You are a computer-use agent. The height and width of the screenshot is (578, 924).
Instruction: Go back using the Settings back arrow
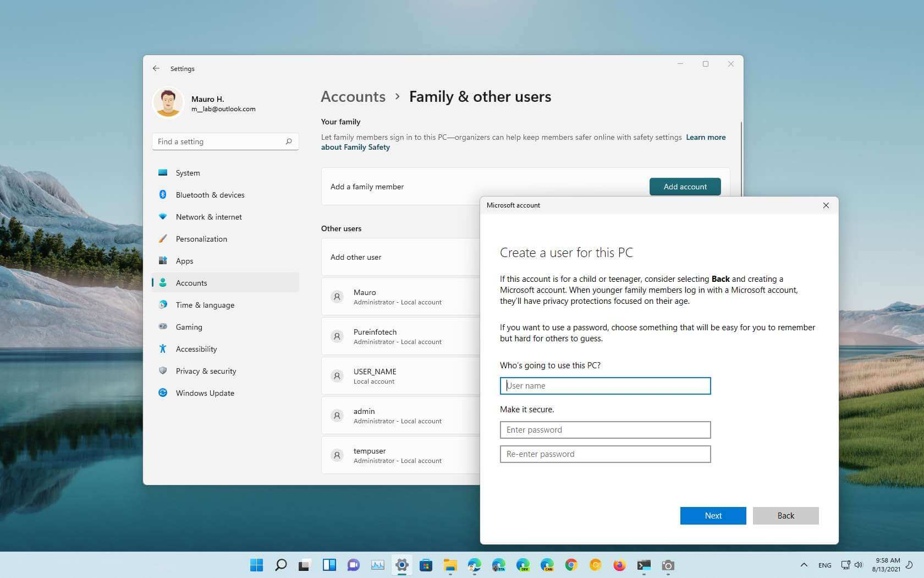coord(156,68)
